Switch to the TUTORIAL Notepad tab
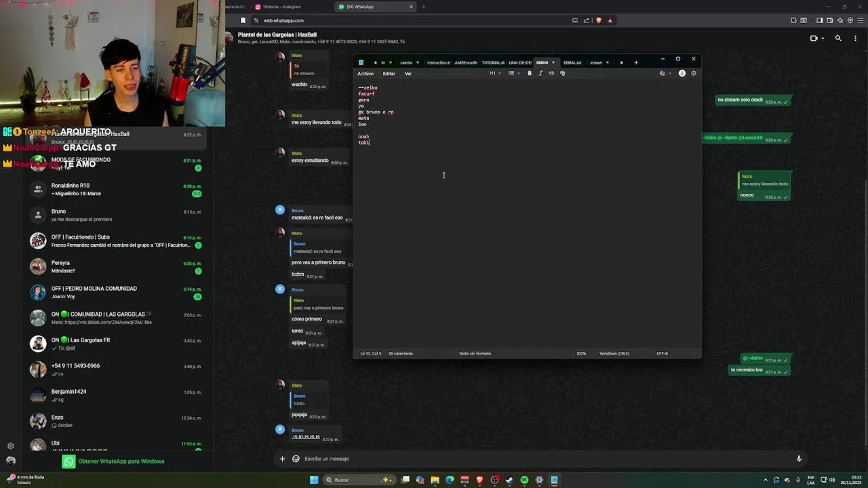 tap(493, 62)
